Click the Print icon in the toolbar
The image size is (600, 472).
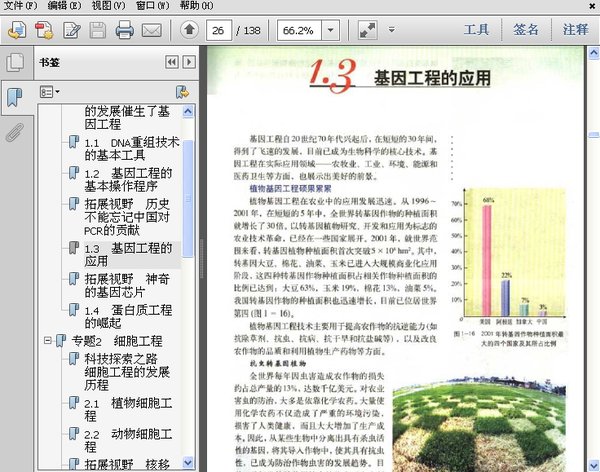click(125, 30)
